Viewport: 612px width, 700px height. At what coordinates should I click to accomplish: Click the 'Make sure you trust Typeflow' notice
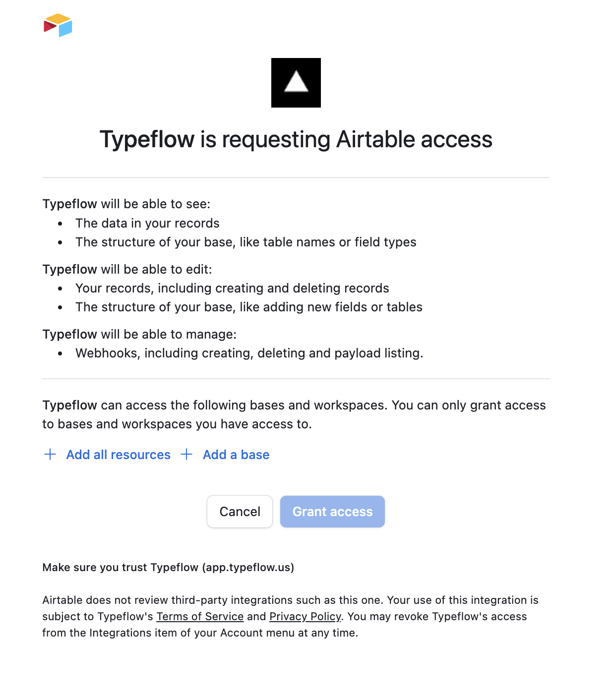(x=168, y=567)
